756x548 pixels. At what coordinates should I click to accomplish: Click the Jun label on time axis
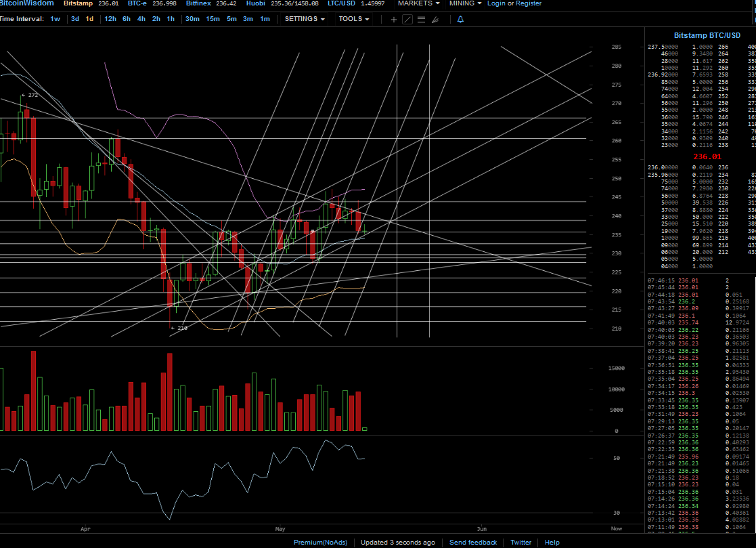coord(482,529)
